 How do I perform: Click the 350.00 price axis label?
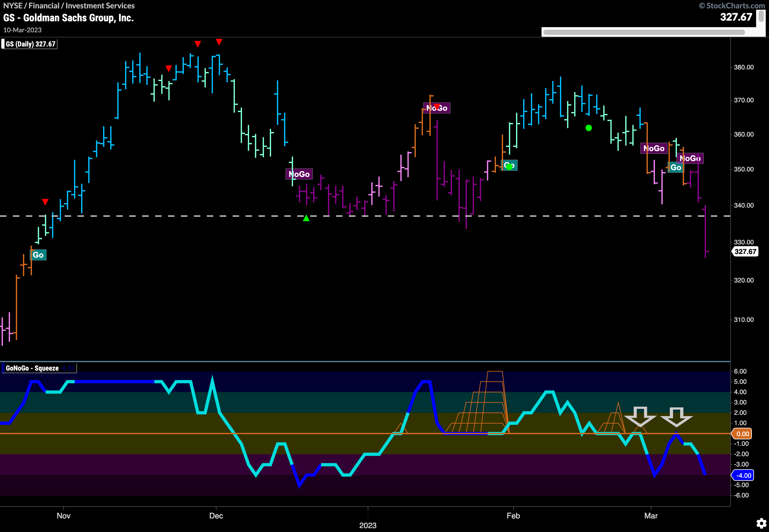(x=744, y=169)
